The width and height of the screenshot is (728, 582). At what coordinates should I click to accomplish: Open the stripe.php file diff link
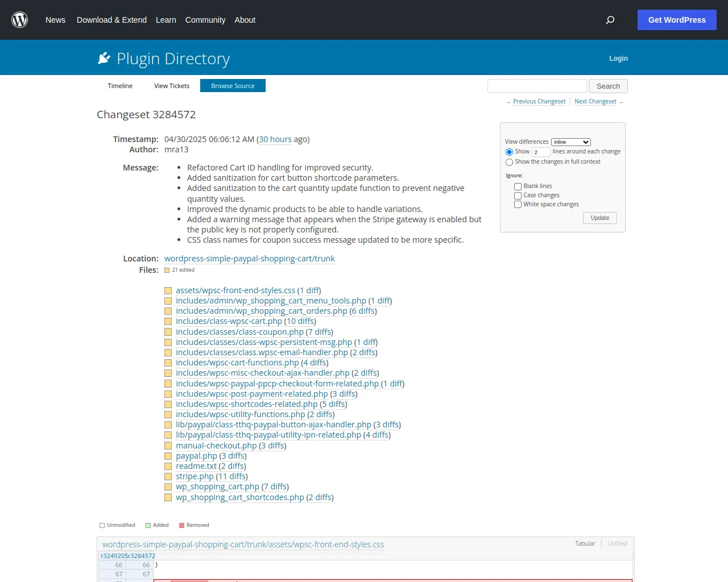(195, 476)
